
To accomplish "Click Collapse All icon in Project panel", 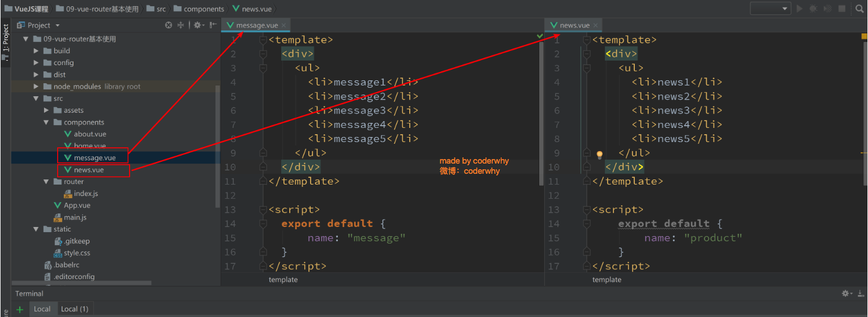I will click(x=181, y=25).
